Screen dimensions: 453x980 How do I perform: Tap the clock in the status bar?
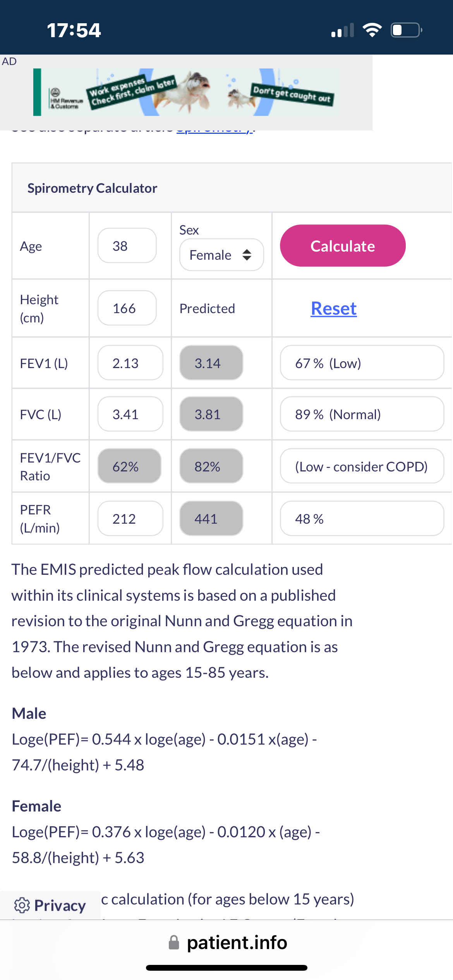point(74,30)
